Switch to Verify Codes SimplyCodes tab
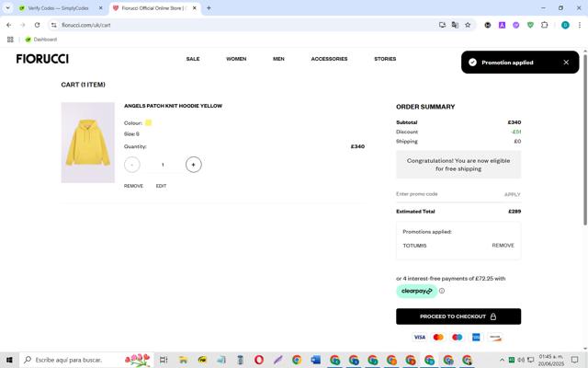Viewport: 588px width, 368px height. point(58,8)
